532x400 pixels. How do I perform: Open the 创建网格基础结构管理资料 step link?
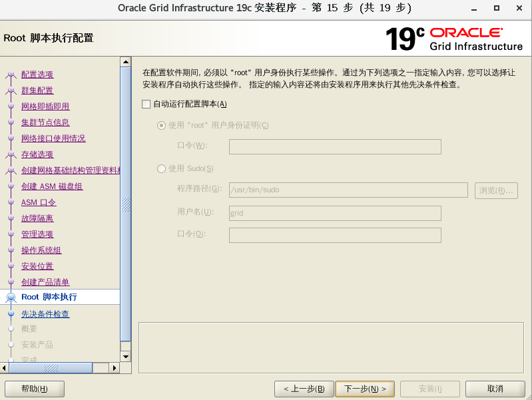(x=71, y=170)
